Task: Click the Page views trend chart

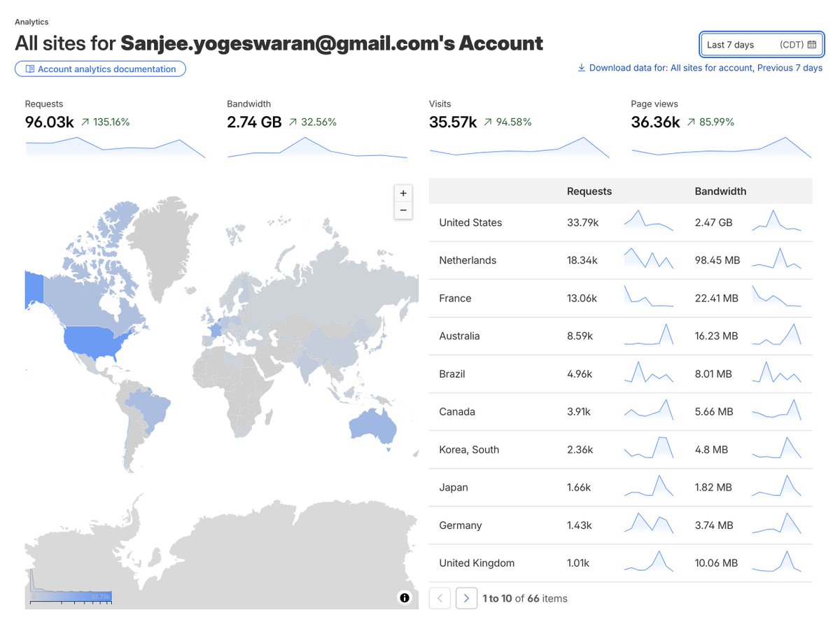Action: (722, 147)
